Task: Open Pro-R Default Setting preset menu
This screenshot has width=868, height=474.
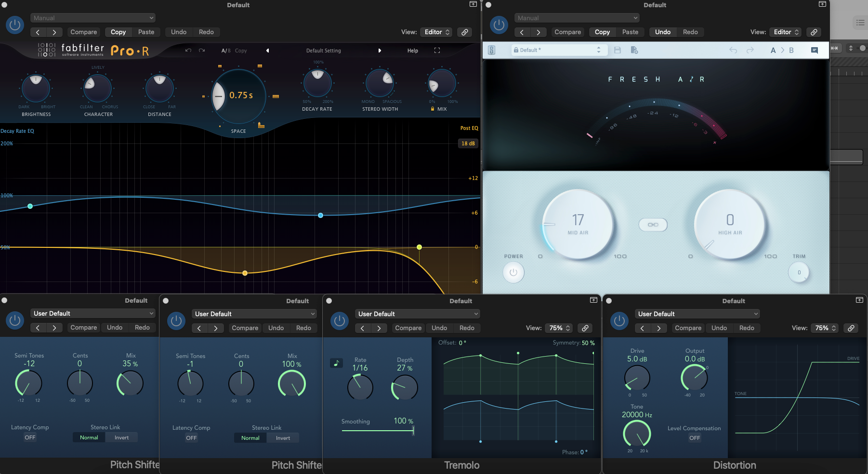Action: [x=324, y=51]
